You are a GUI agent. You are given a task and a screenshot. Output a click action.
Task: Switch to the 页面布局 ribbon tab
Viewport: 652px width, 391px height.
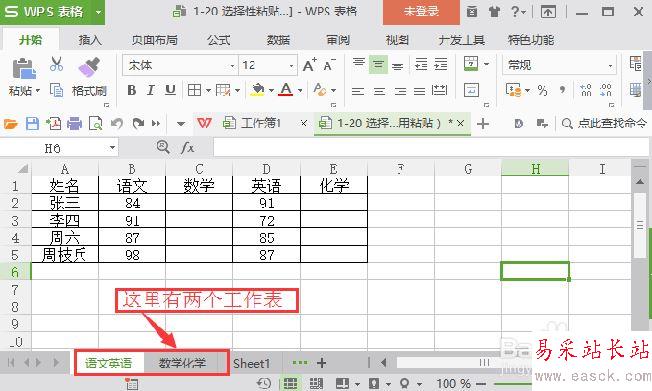154,40
